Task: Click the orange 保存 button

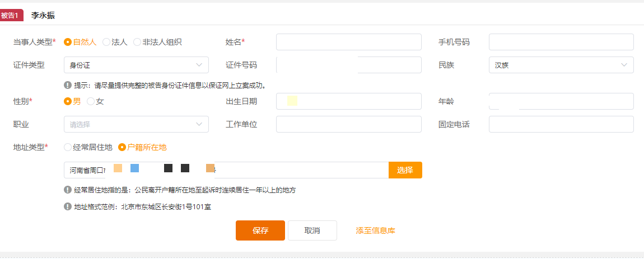Action: coord(260,230)
